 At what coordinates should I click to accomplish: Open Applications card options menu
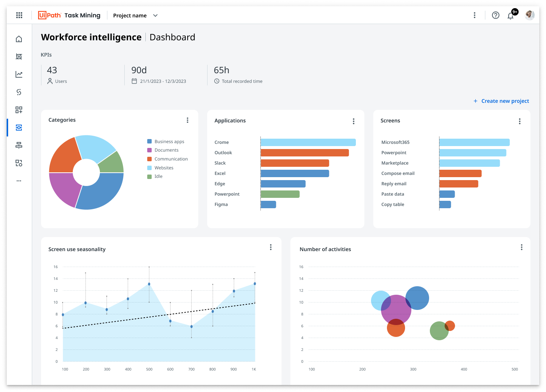tap(354, 121)
